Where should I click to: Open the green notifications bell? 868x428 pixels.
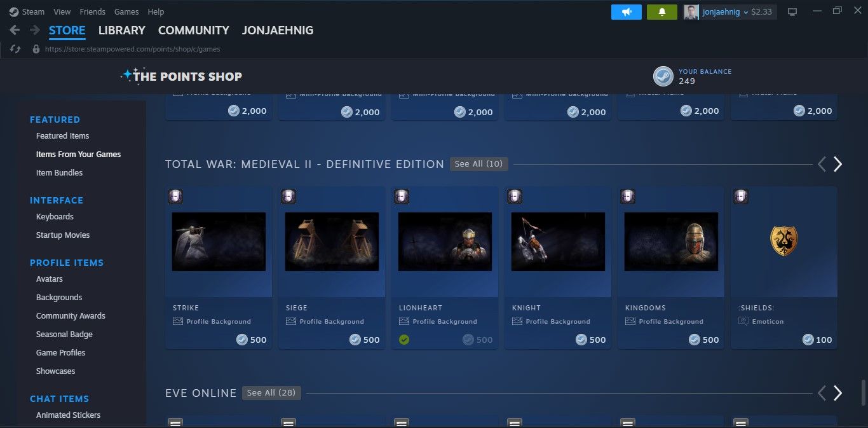pos(661,11)
